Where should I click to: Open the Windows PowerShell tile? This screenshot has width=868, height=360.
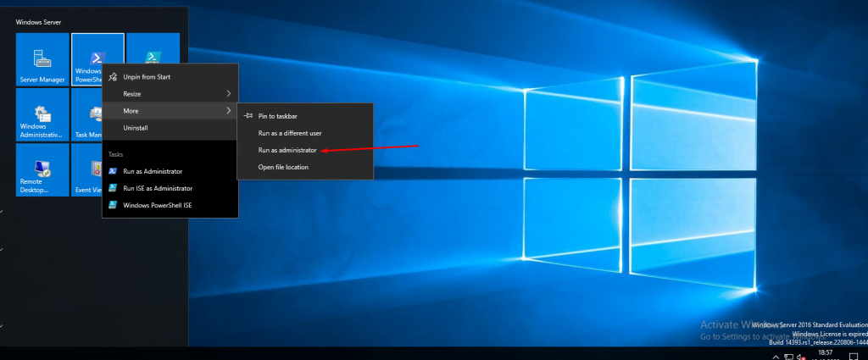[x=97, y=59]
